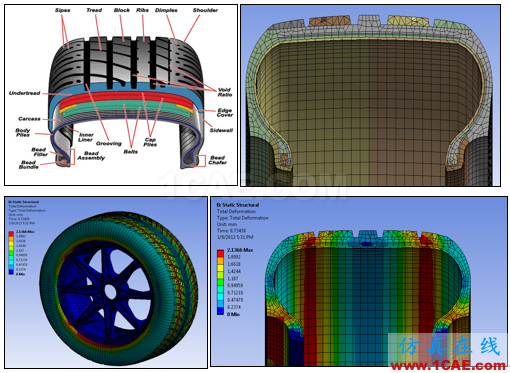Select the blue 0 Min legend swatch

[x=220, y=311]
